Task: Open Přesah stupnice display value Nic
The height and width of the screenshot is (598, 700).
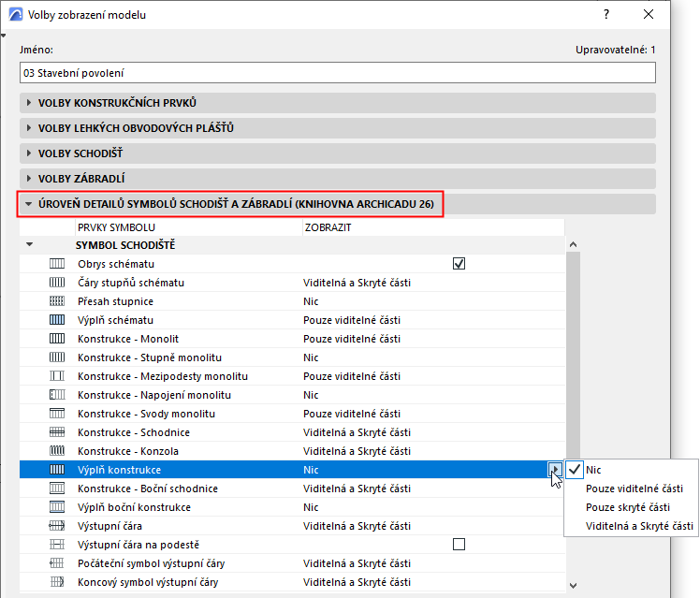Action: point(311,301)
